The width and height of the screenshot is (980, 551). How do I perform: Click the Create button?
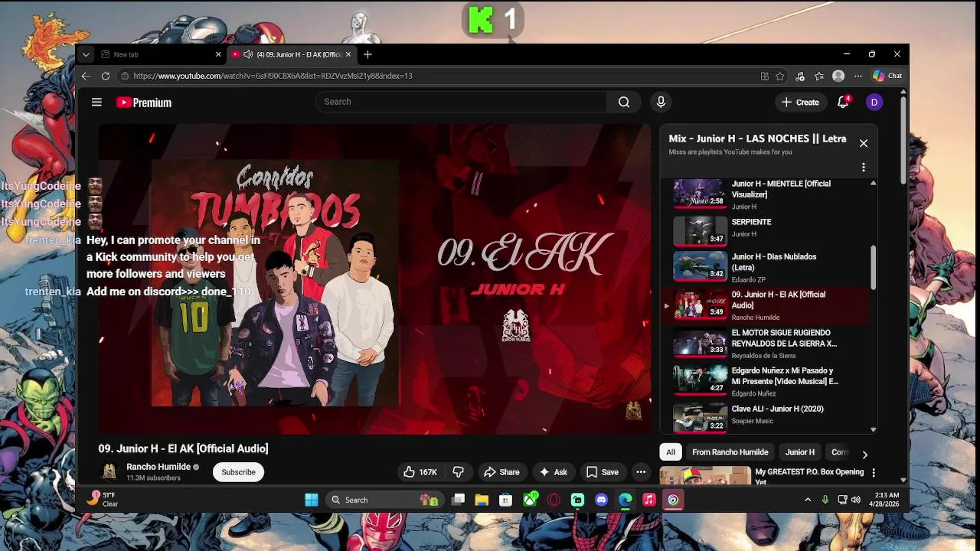click(800, 102)
